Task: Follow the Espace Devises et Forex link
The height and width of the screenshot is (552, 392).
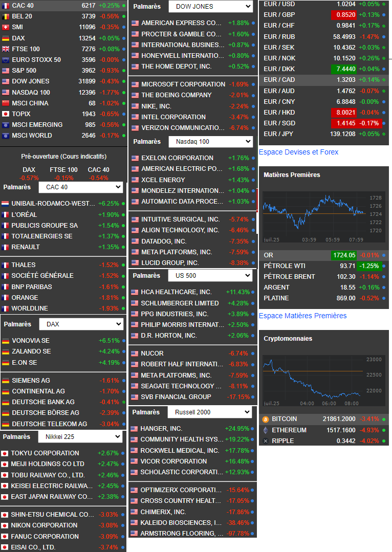Action: coord(298,152)
